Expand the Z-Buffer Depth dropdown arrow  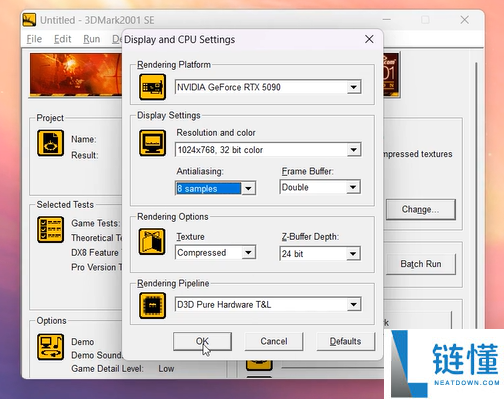tap(353, 254)
